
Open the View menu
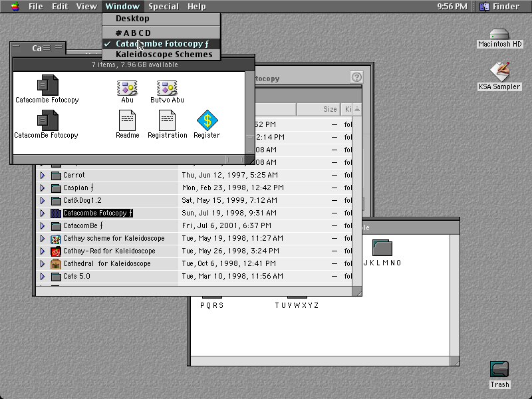pos(86,7)
